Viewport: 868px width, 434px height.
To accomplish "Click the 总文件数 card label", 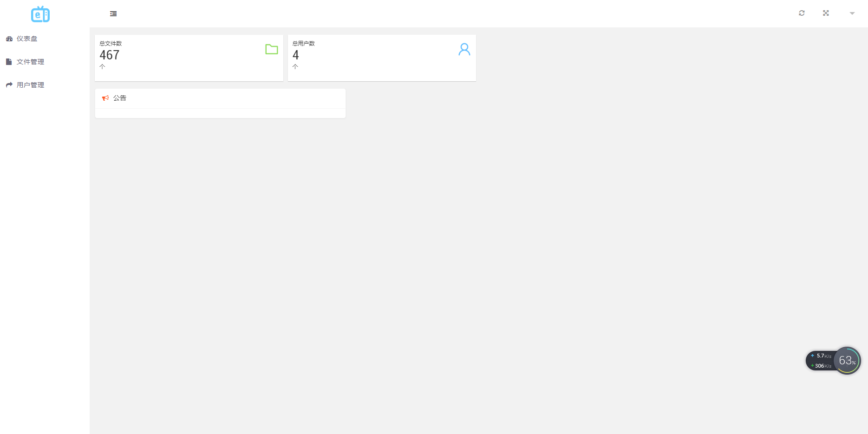I will click(111, 43).
